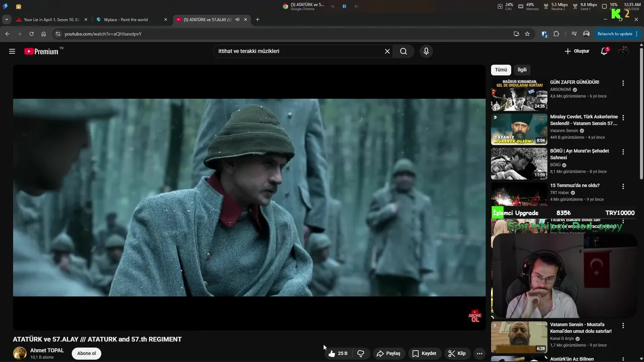
Task: Bookmark this page with the star
Action: pyautogui.click(x=527, y=34)
